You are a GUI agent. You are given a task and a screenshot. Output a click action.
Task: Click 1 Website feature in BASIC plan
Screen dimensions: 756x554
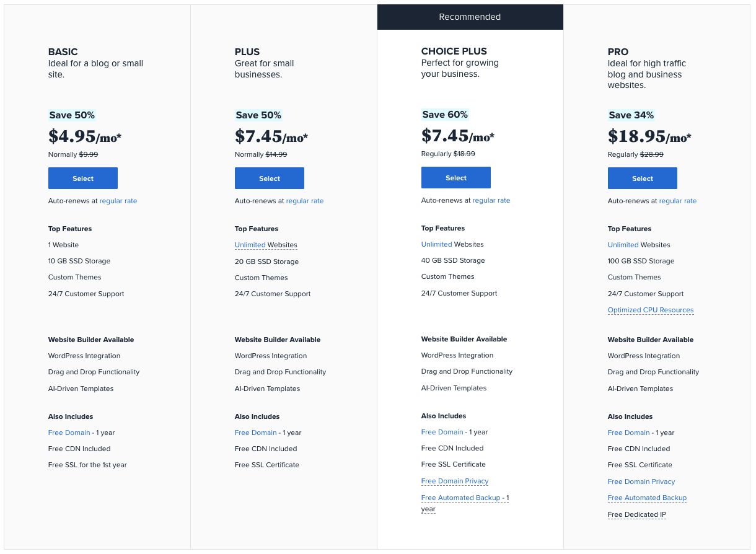63,245
